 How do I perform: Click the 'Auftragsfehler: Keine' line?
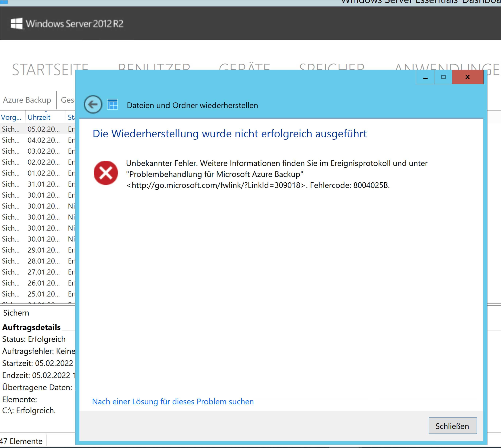[x=39, y=351]
